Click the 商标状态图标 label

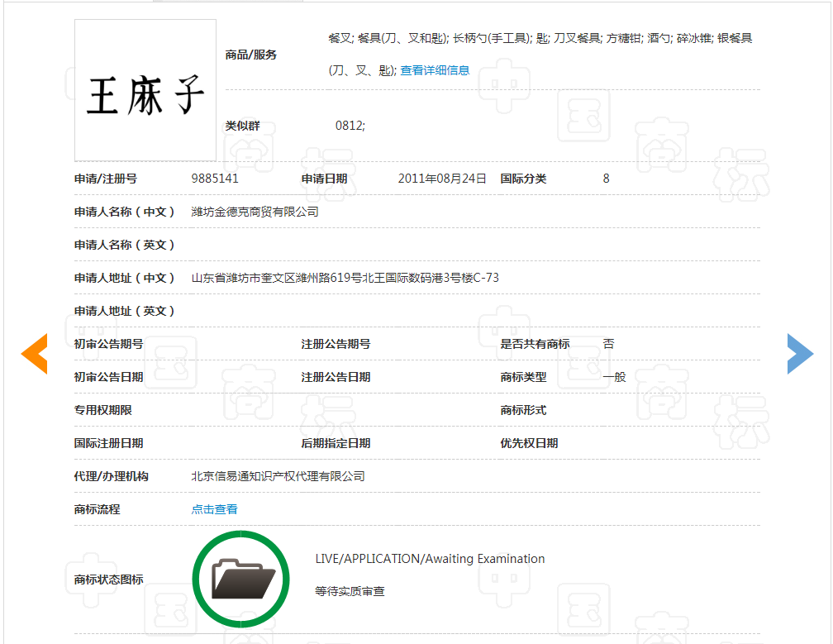[x=108, y=580]
